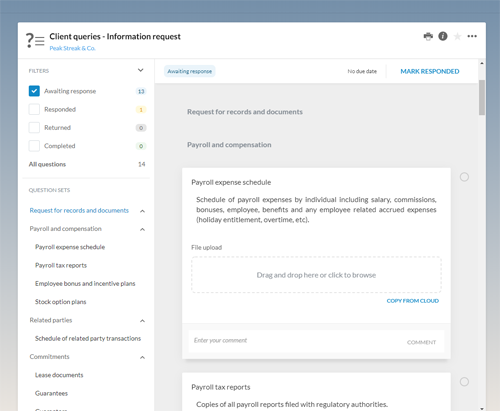
Task: Show All questions list
Action: 47,164
